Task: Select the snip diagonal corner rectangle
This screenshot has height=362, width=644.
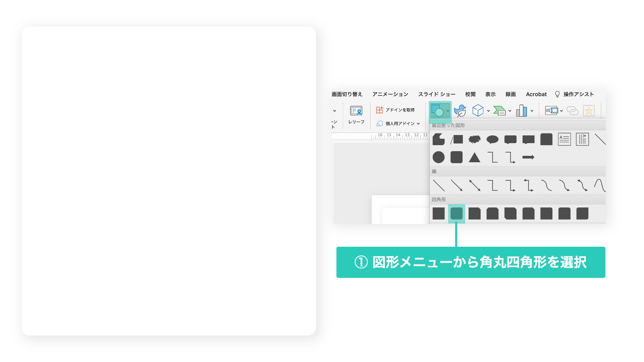Action: pyautogui.click(x=511, y=214)
